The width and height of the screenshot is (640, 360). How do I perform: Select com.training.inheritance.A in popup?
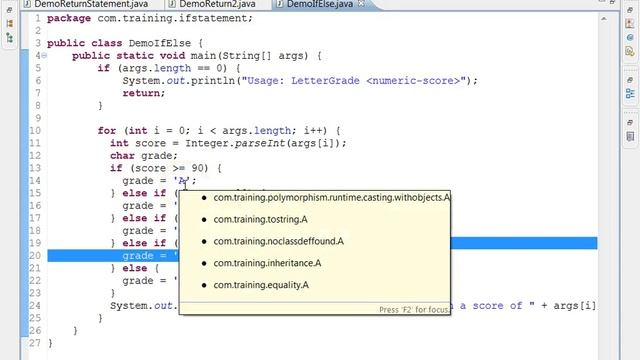(267, 263)
